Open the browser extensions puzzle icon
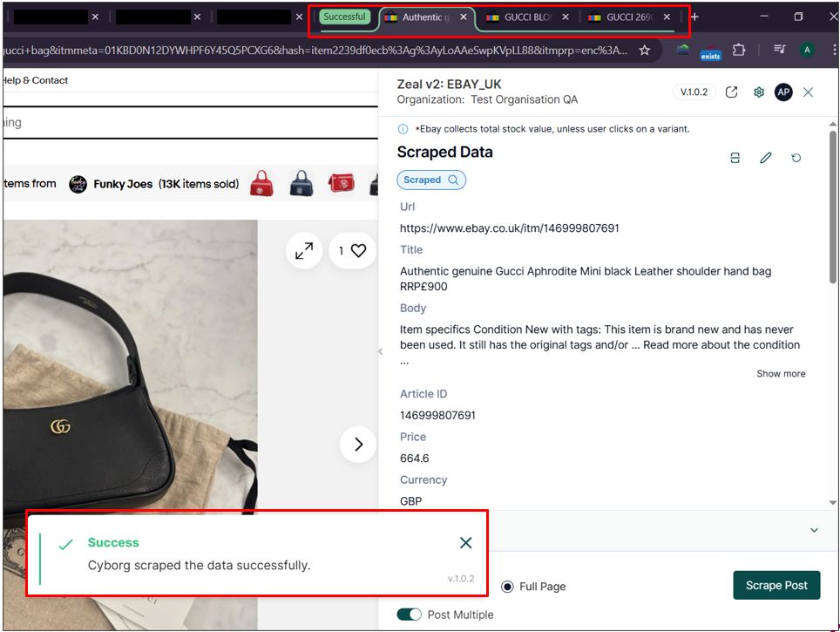The height and width of the screenshot is (632, 840). pos(739,50)
